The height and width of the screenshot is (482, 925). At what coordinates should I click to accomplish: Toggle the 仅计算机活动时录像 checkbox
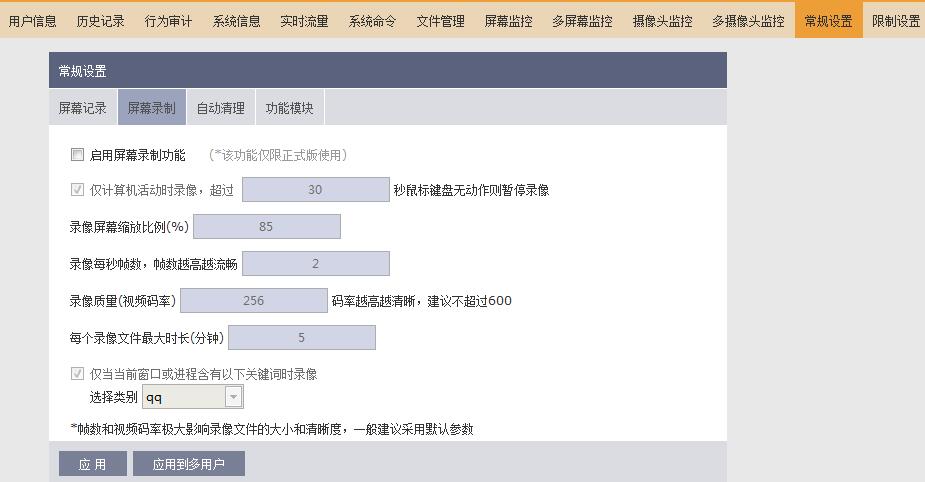(77, 190)
